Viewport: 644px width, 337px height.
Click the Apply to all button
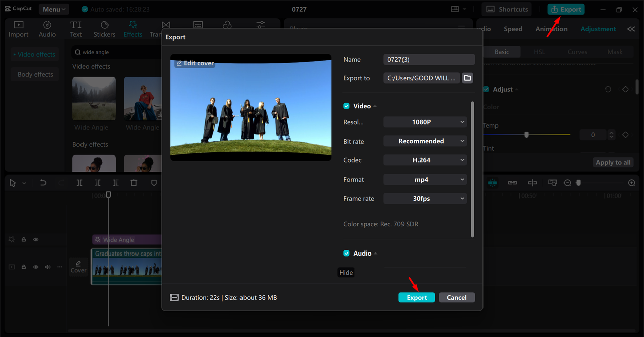pos(613,162)
